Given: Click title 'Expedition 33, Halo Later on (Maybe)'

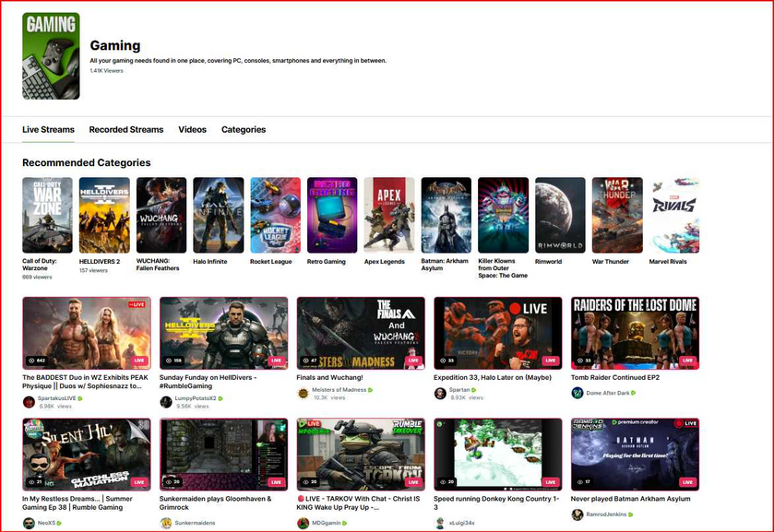Looking at the screenshot, I should point(493,377).
